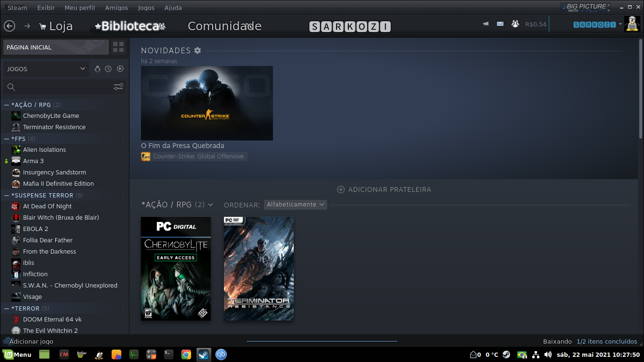Image resolution: width=644 pixels, height=362 pixels.
Task: Open the Exibir menu
Action: [x=46, y=8]
